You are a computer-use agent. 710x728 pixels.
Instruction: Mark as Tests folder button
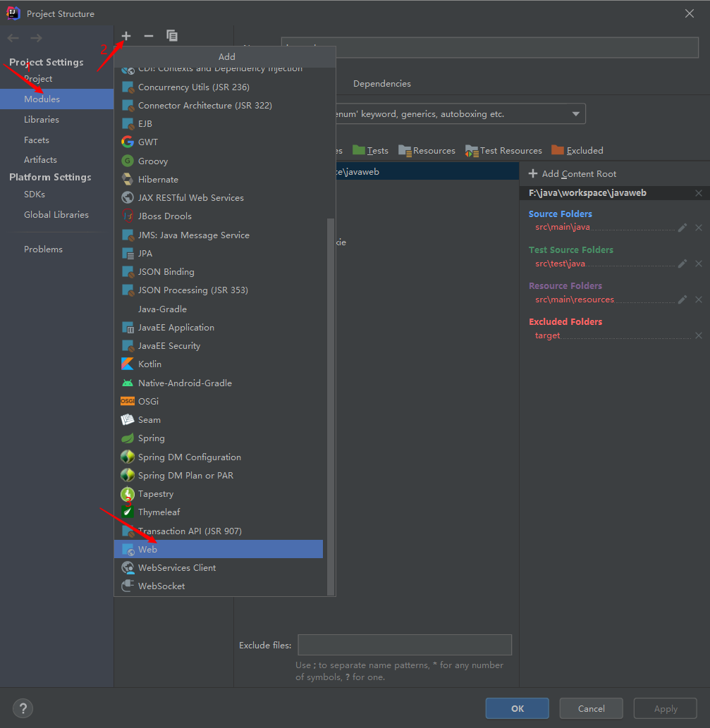(371, 150)
